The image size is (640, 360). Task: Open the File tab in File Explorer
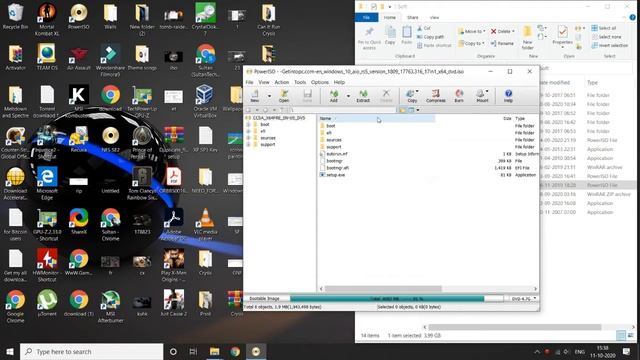pos(367,18)
